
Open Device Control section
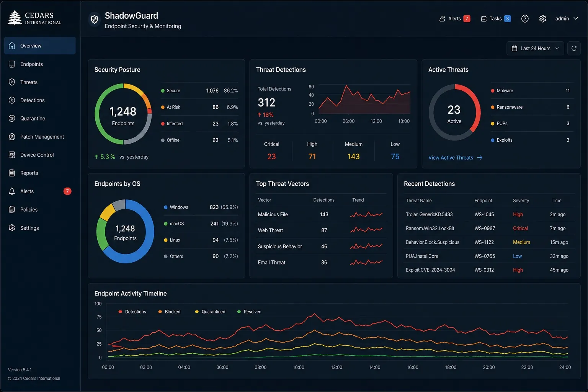click(40, 155)
